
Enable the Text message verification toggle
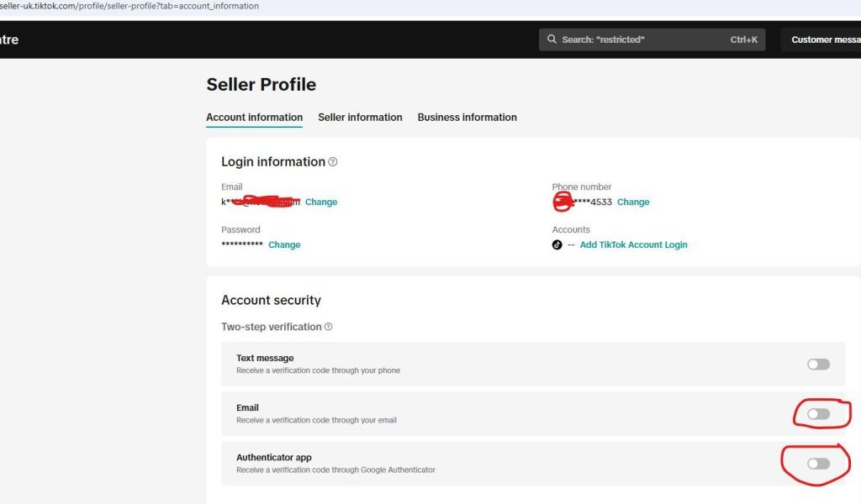[818, 365]
